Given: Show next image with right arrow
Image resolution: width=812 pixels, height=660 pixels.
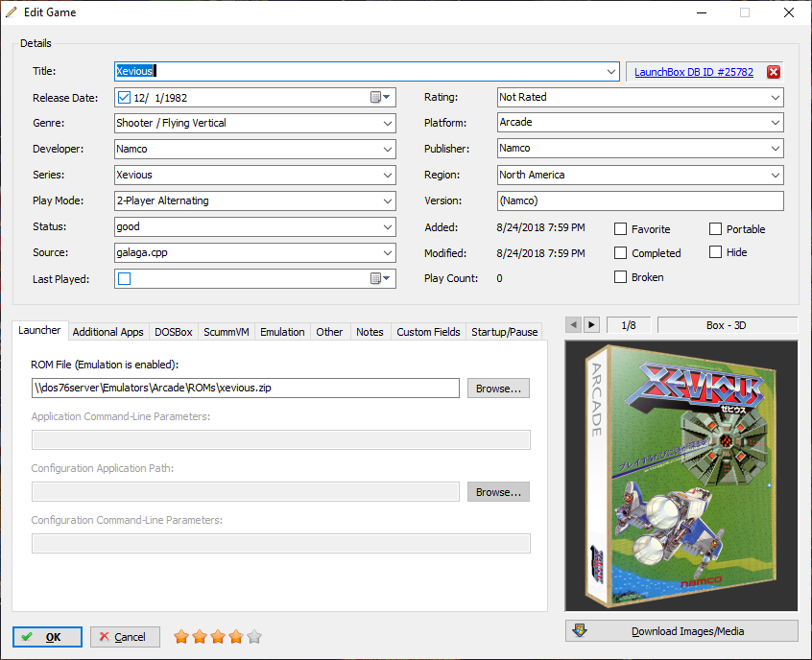Looking at the screenshot, I should 591,325.
